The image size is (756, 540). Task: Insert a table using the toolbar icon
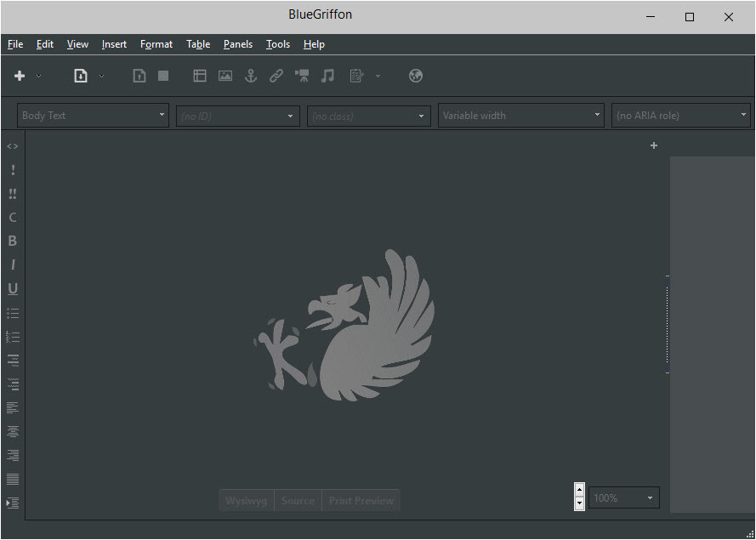tap(200, 76)
